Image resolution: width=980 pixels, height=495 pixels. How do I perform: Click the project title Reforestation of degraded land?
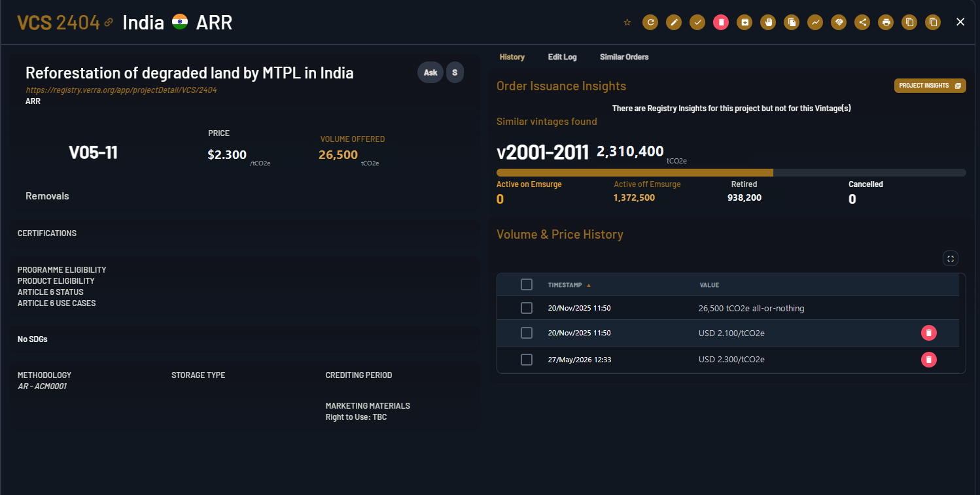click(x=190, y=73)
